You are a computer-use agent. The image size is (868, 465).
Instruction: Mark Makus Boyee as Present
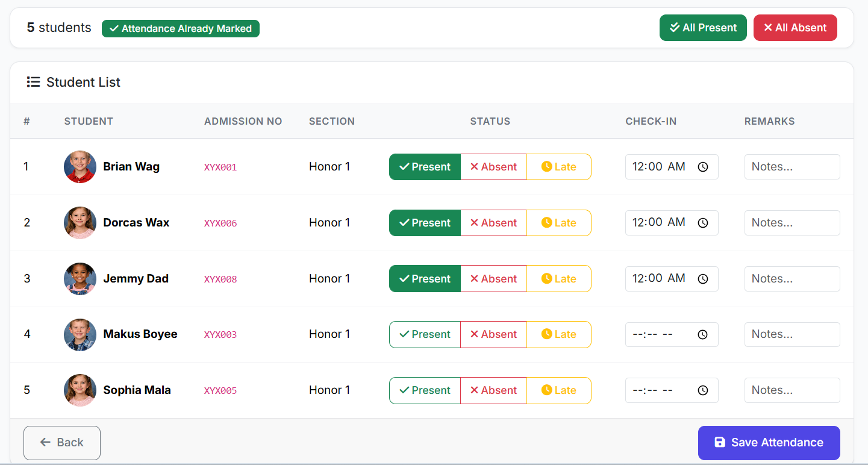[x=425, y=334]
